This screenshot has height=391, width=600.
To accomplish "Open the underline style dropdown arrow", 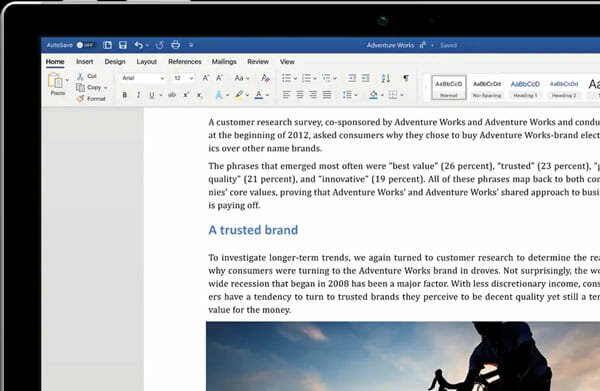I will pos(161,95).
